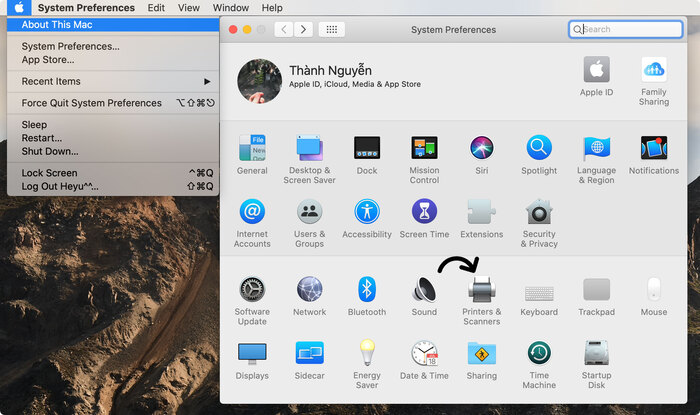Screen dimensions: 700x415
Task: Select Log Out Heyu^^... entry
Action: click(113, 187)
